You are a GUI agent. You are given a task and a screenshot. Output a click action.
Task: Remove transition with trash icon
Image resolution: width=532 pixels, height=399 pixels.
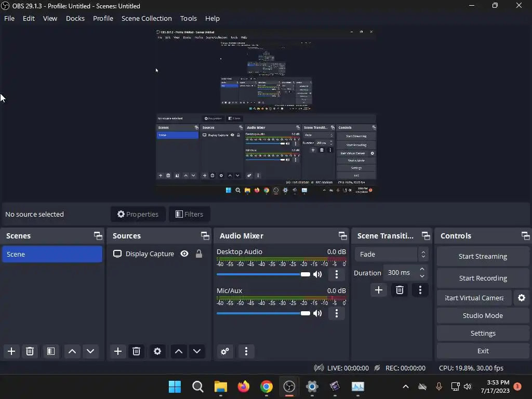(400, 290)
